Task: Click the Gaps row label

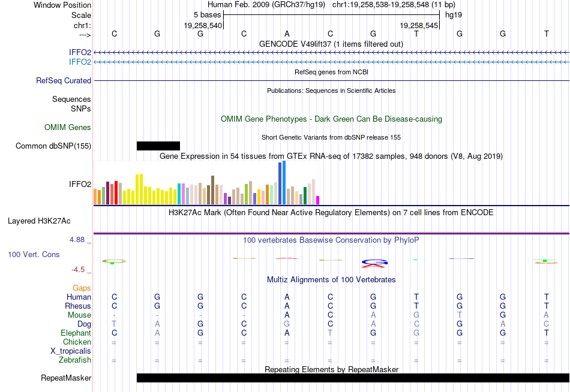Action: click(x=82, y=288)
